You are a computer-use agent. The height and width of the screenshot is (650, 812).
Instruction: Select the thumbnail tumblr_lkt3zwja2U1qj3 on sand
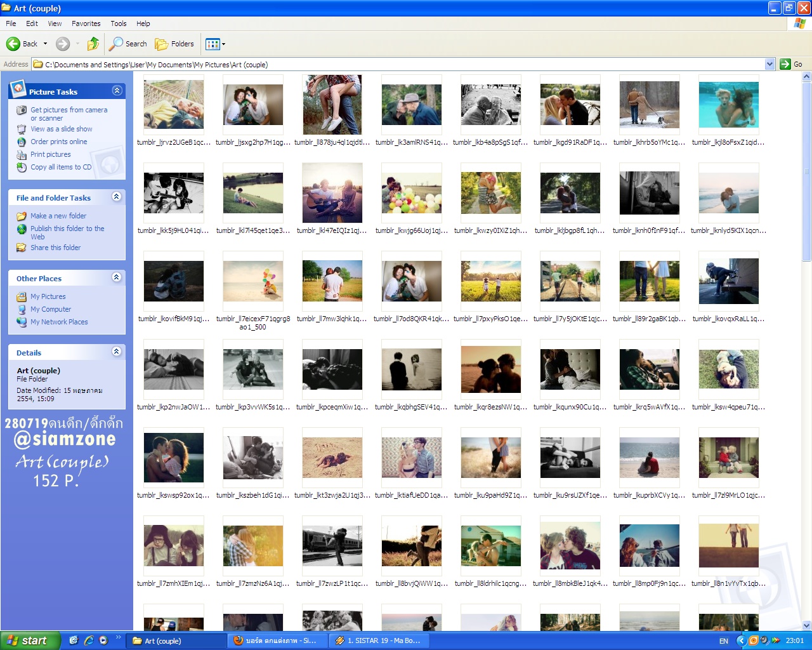click(x=332, y=458)
